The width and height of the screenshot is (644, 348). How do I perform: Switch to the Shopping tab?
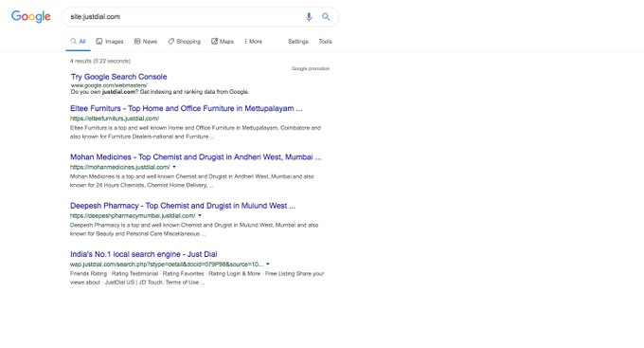point(184,42)
